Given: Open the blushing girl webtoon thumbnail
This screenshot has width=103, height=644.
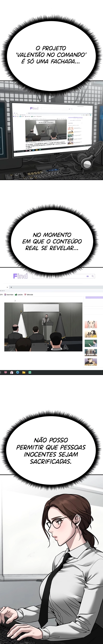Looking at the screenshot, I should coord(91,324).
